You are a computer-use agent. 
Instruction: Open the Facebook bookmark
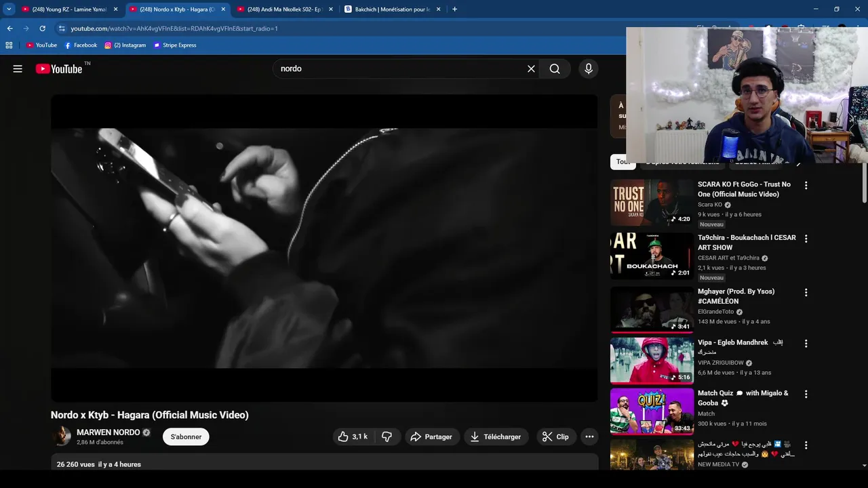point(81,45)
